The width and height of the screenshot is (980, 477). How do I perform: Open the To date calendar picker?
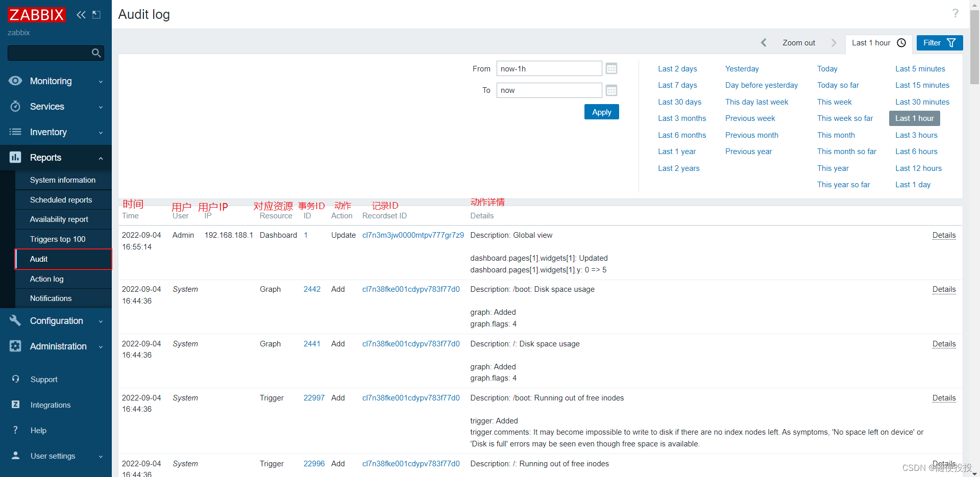611,90
